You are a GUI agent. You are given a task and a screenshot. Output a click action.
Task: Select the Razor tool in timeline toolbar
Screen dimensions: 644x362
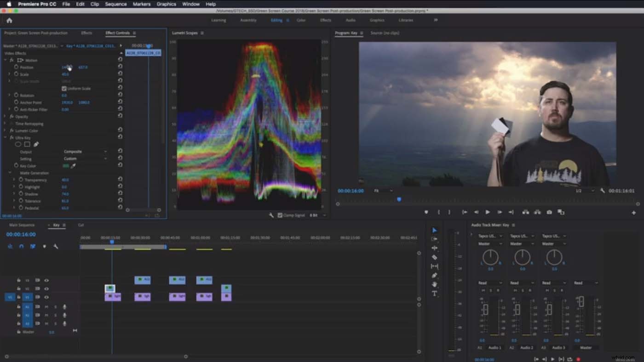(435, 257)
